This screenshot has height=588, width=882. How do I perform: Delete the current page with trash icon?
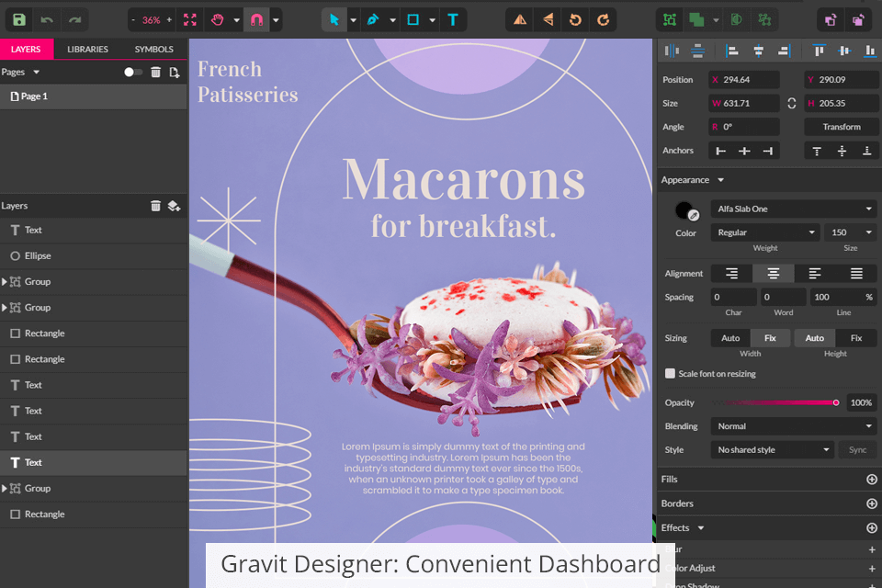[156, 72]
